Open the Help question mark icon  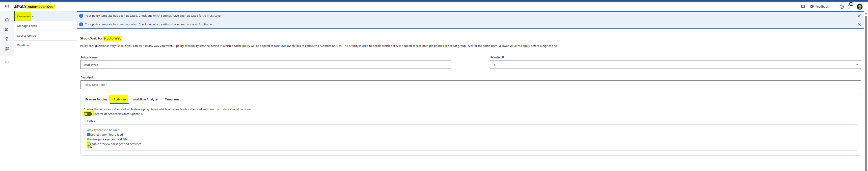tap(842, 7)
